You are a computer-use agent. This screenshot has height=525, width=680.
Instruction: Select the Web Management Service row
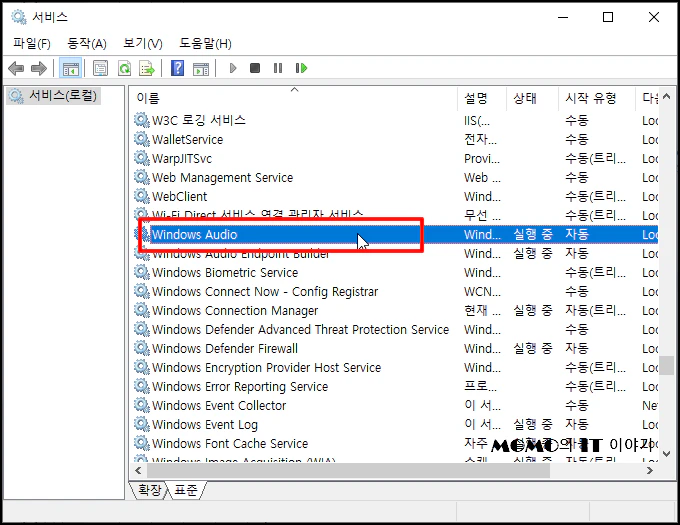[395, 177]
